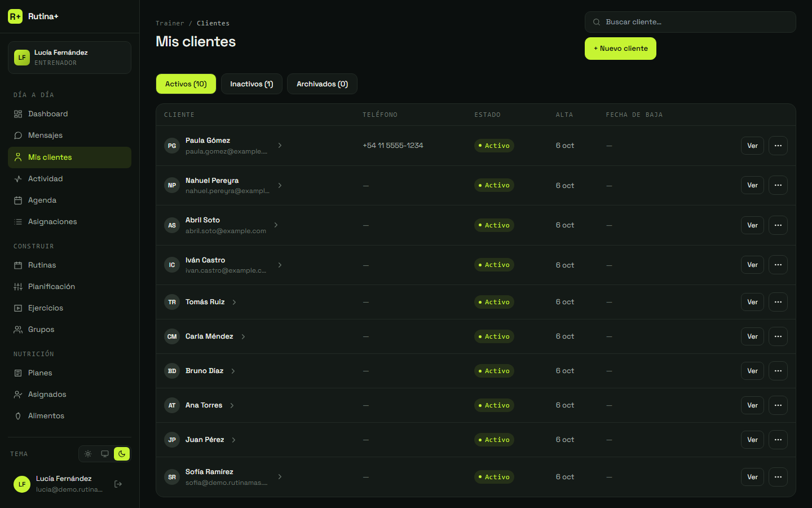The width and height of the screenshot is (812, 508).
Task: Open the Dashboard sidebar icon
Action: coord(18,114)
